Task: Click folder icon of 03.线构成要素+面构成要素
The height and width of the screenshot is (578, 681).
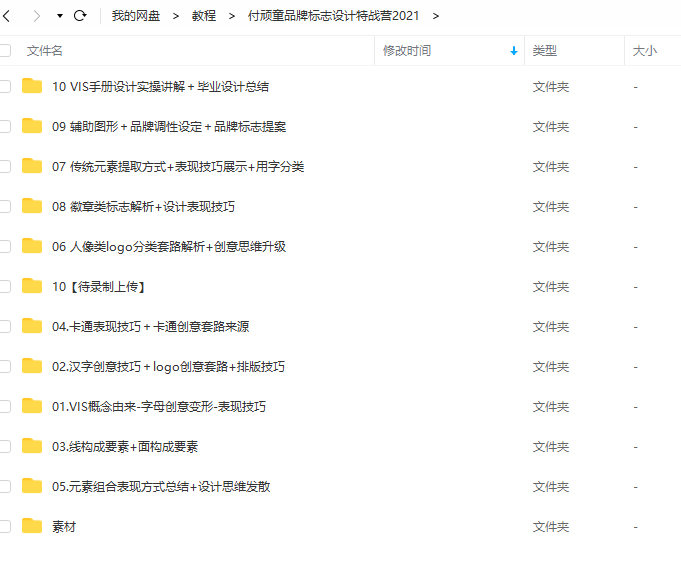Action: point(32,446)
